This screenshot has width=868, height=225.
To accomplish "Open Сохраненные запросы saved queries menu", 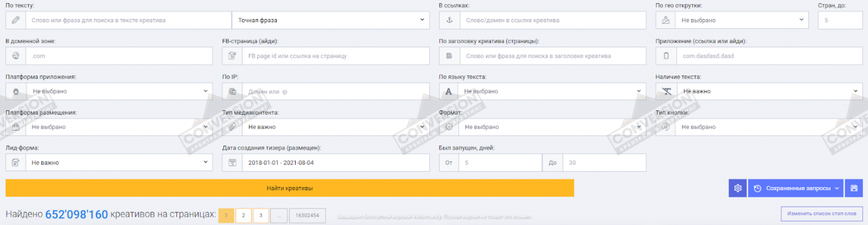I will pyautogui.click(x=796, y=188).
